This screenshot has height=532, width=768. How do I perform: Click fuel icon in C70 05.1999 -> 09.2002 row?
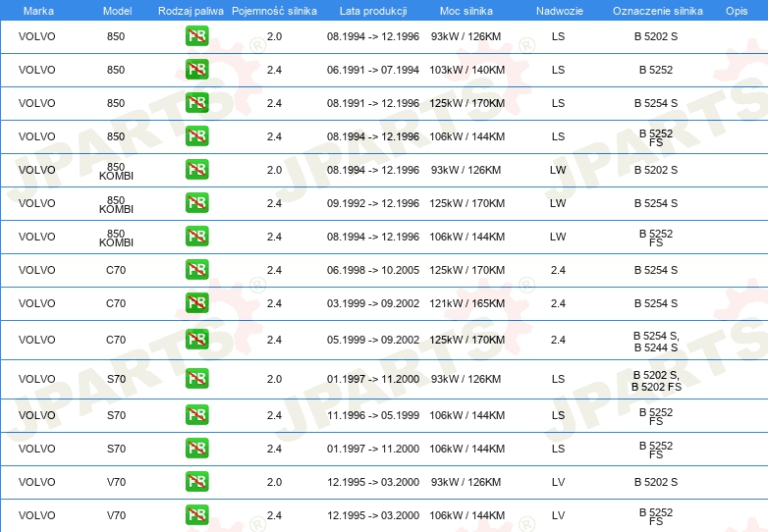pyautogui.click(x=196, y=339)
